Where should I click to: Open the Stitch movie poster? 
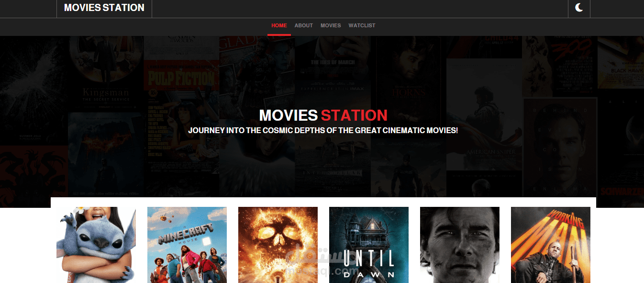pos(96,245)
